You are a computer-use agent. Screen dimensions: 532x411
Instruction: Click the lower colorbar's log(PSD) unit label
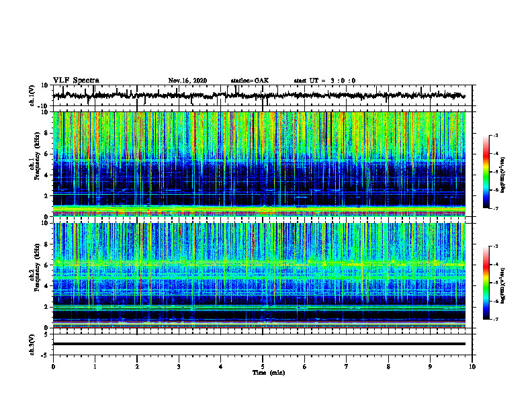(503, 285)
